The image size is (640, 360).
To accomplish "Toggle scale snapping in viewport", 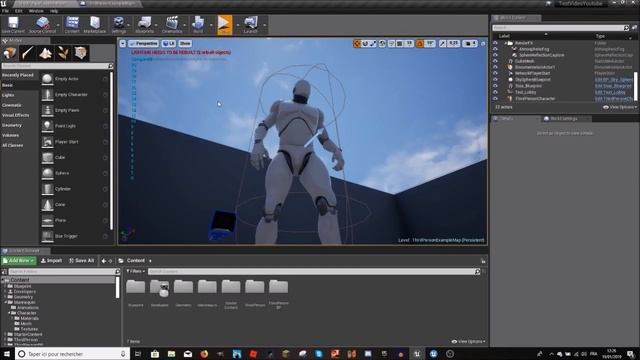I will coord(442,43).
